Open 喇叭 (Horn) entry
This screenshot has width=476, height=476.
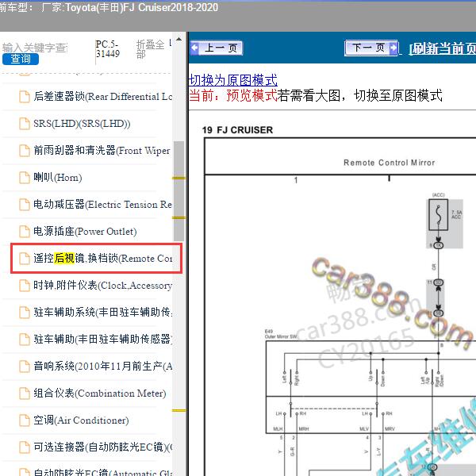click(58, 177)
